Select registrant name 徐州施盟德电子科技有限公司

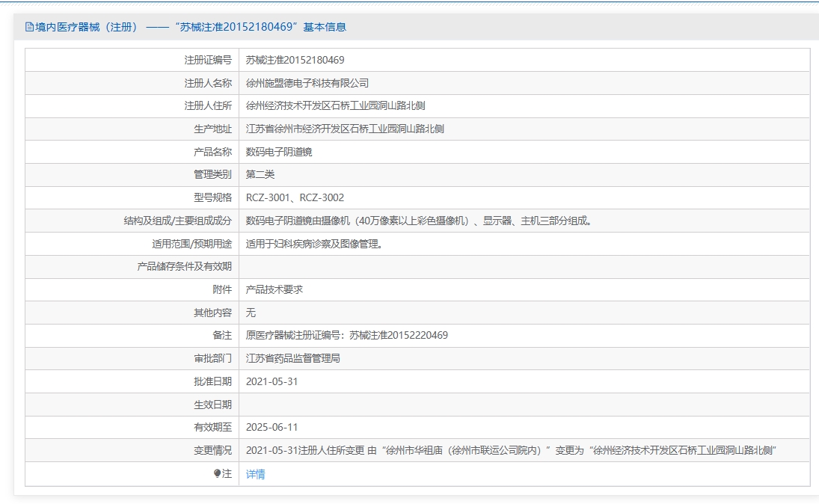pos(307,83)
